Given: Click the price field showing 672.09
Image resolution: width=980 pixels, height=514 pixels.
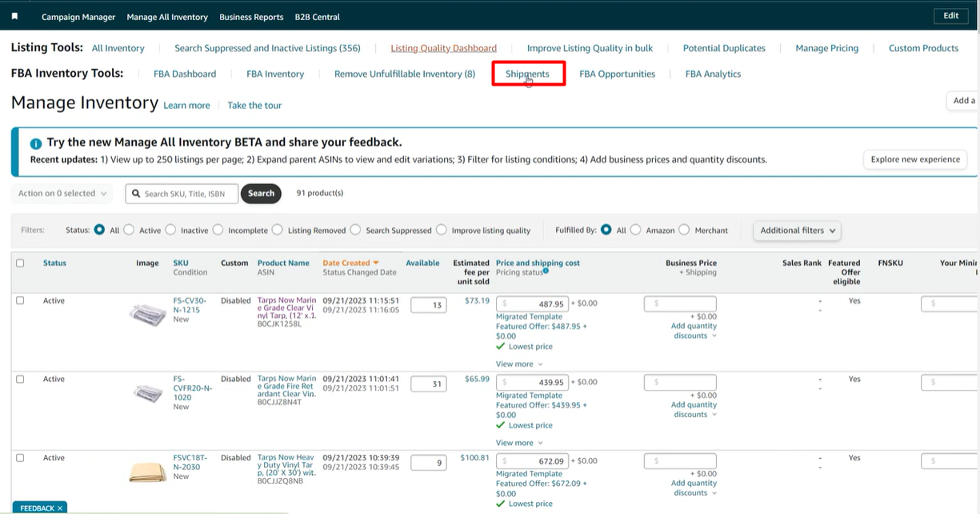Looking at the screenshot, I should coord(533,461).
